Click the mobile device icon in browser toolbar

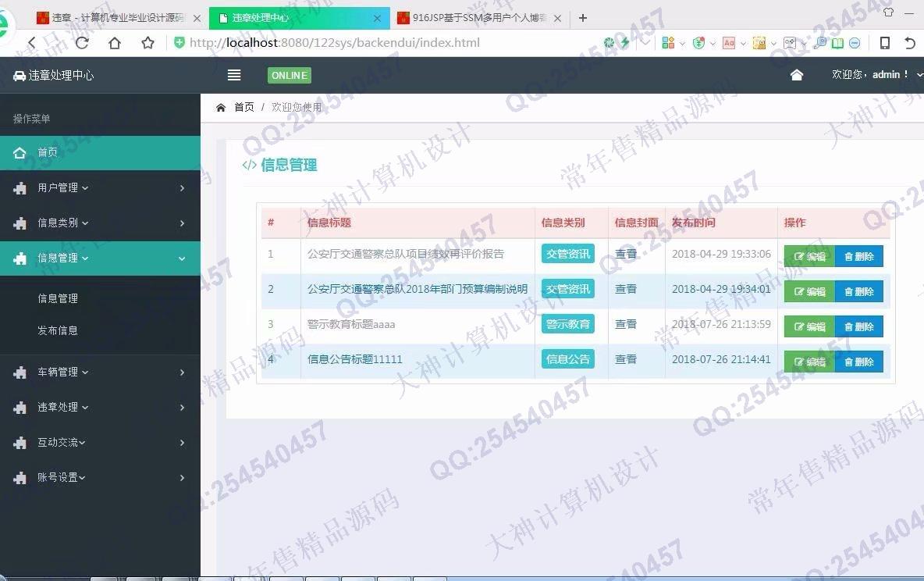884,42
